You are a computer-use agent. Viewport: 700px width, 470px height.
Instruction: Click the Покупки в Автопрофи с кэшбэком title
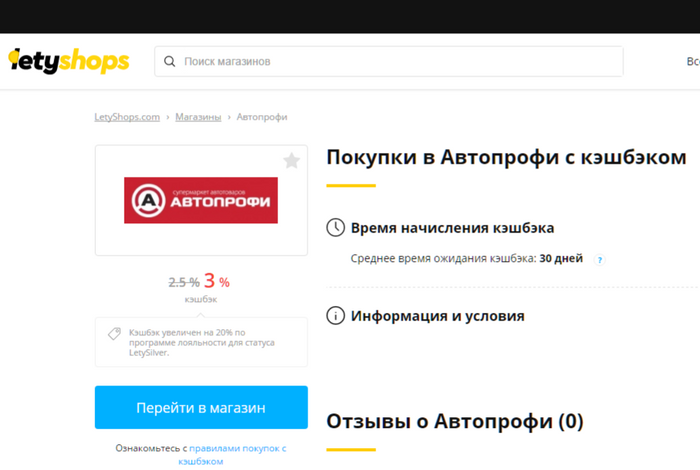tap(506, 158)
